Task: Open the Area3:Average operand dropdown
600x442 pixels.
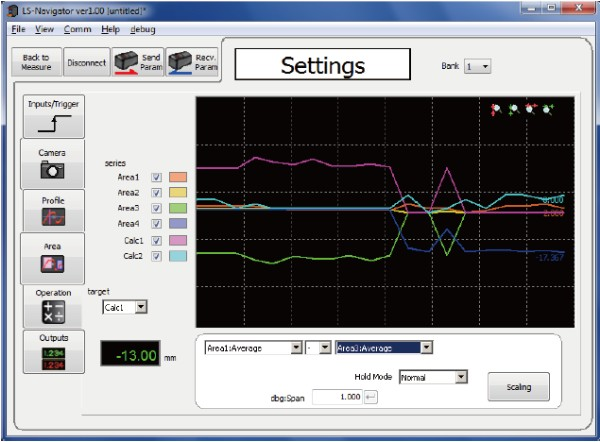Action: [x=384, y=348]
